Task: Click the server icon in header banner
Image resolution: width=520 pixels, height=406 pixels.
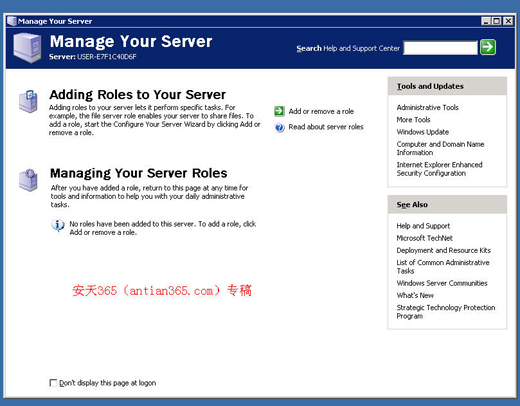Action: [x=27, y=47]
